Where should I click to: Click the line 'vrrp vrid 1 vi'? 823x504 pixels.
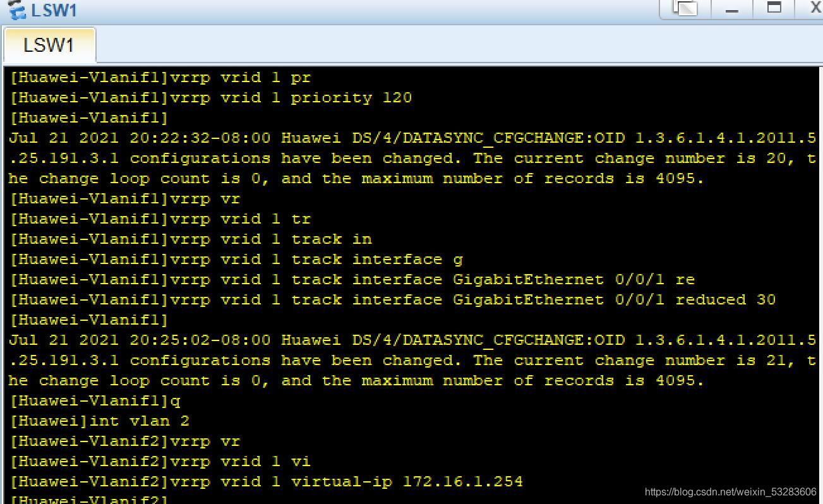(160, 462)
